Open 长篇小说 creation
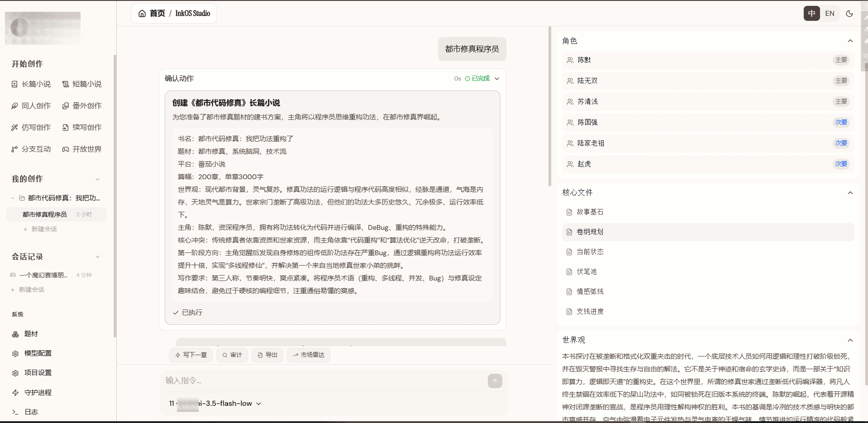 [31, 84]
